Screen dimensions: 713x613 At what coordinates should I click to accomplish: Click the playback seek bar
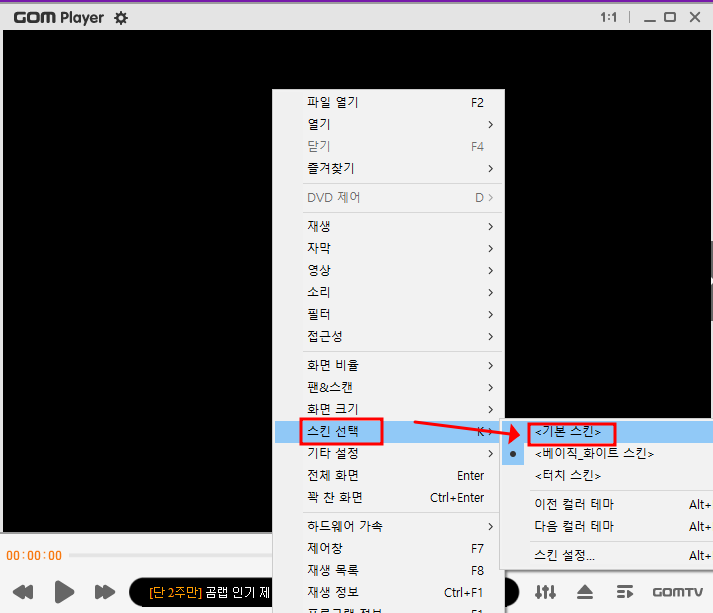pos(171,555)
